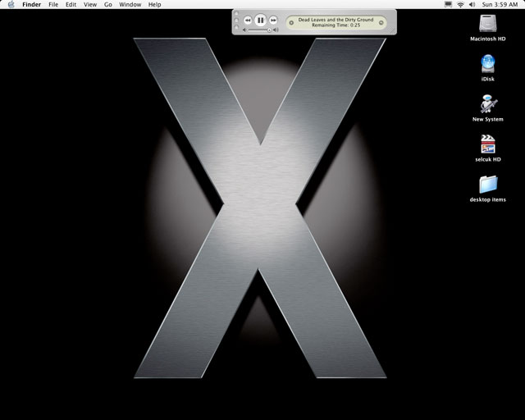Click low-volume speaker icon in iTunes
Viewport: 525px width, 420px height.
click(244, 30)
